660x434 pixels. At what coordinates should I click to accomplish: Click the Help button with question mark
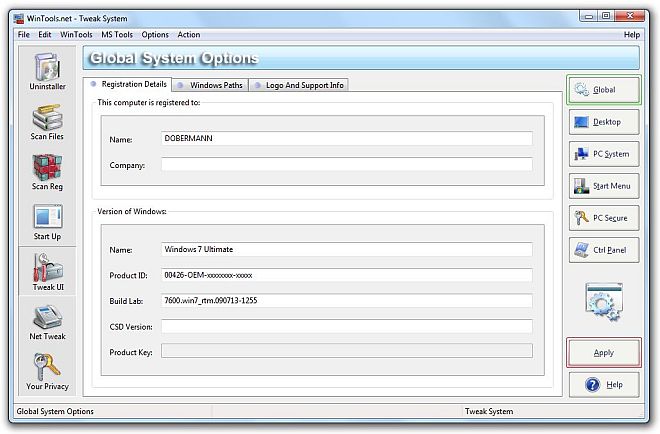tap(604, 384)
